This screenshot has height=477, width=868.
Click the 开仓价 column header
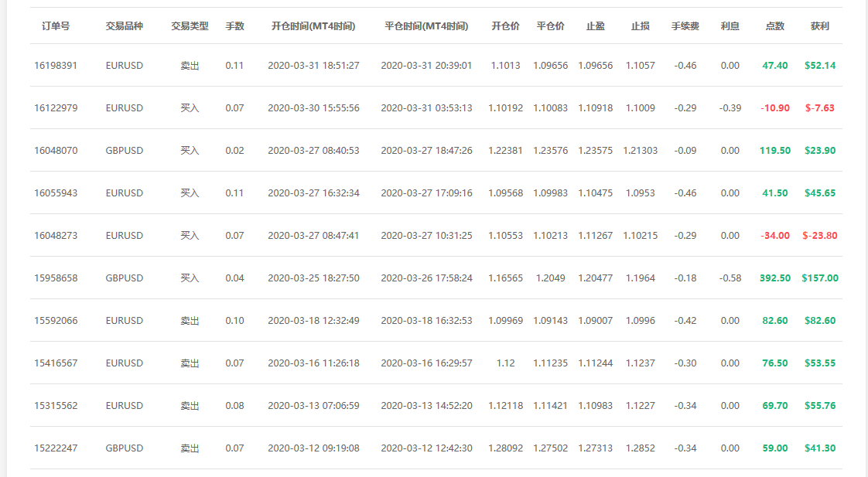(x=505, y=26)
